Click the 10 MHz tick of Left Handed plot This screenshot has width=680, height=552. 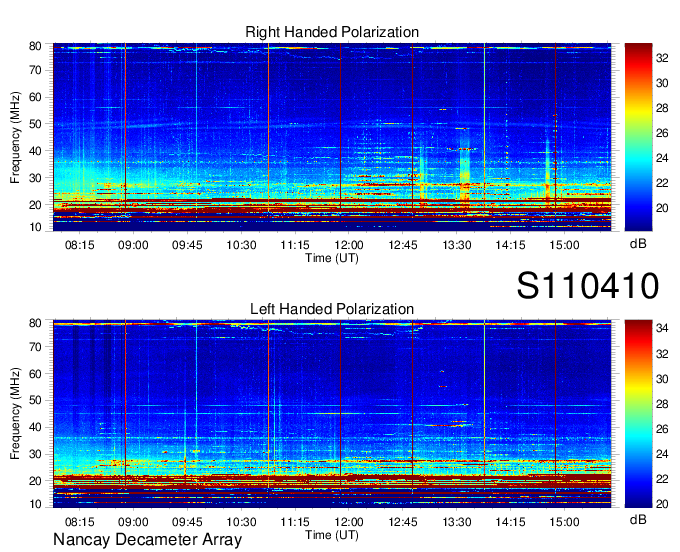[x=35, y=504]
